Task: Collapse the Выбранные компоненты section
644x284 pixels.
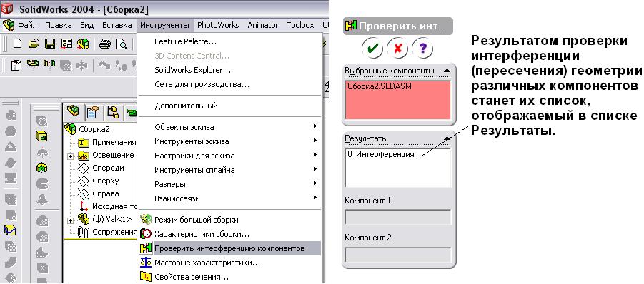Action: 447,71
